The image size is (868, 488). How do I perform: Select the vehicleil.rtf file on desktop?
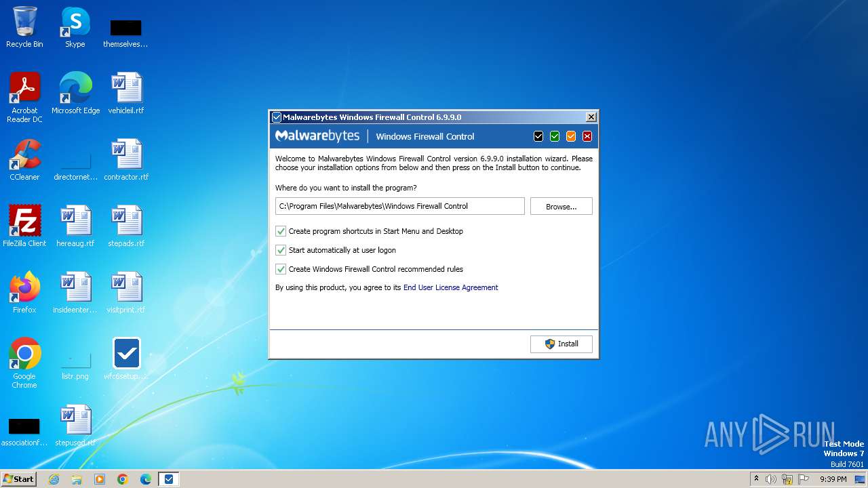pos(126,94)
